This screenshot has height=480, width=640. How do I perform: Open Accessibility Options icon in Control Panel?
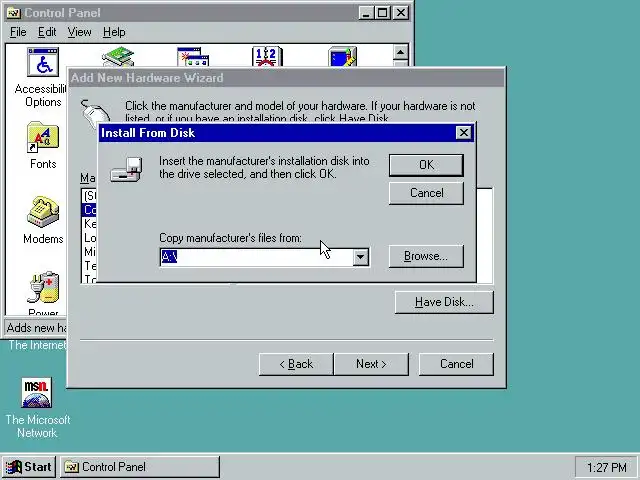tap(43, 62)
